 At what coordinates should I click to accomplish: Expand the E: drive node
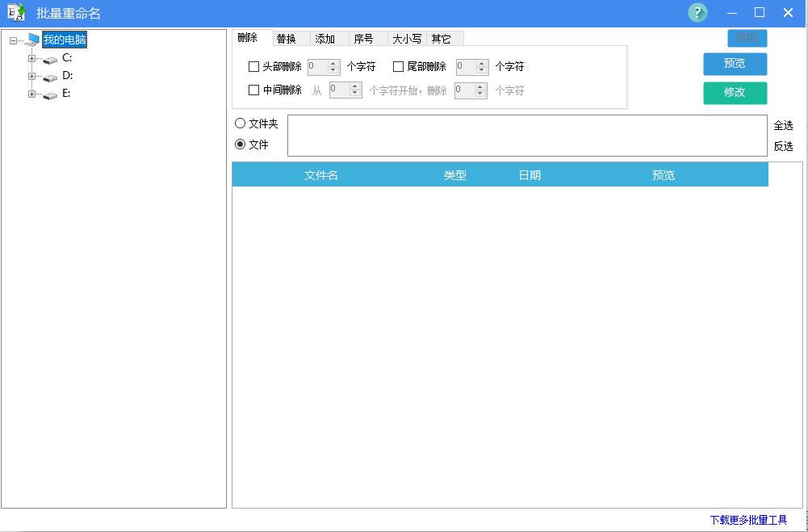coord(32,94)
